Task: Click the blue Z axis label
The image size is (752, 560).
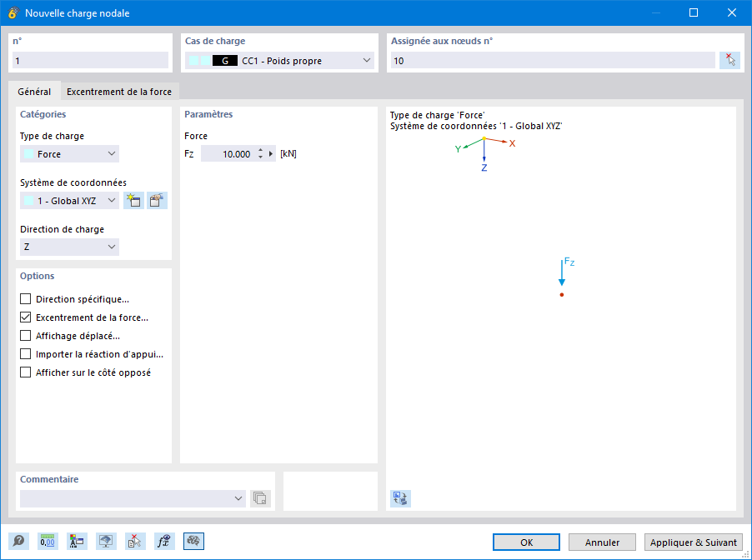Action: click(x=484, y=167)
